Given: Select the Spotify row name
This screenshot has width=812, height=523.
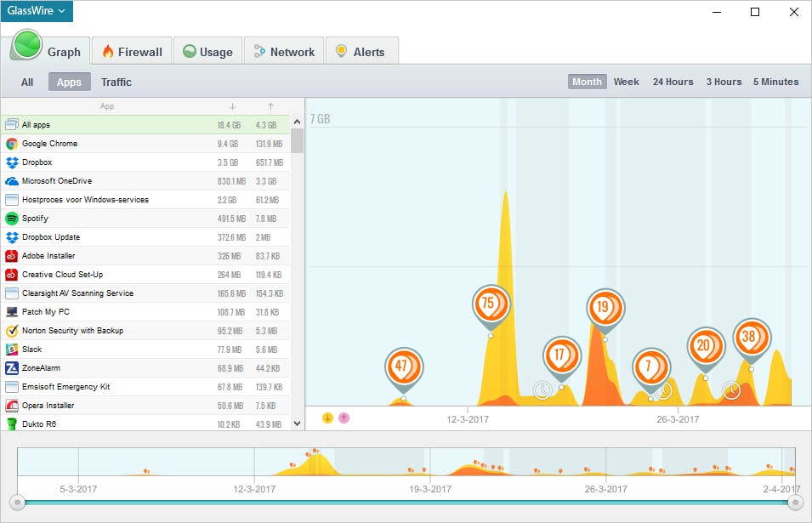Looking at the screenshot, I should (x=35, y=219).
